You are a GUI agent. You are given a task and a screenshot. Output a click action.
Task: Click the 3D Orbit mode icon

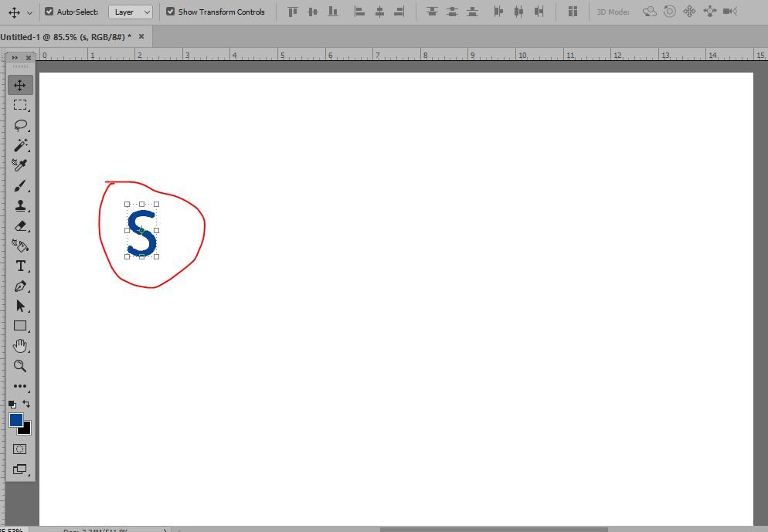[650, 12]
